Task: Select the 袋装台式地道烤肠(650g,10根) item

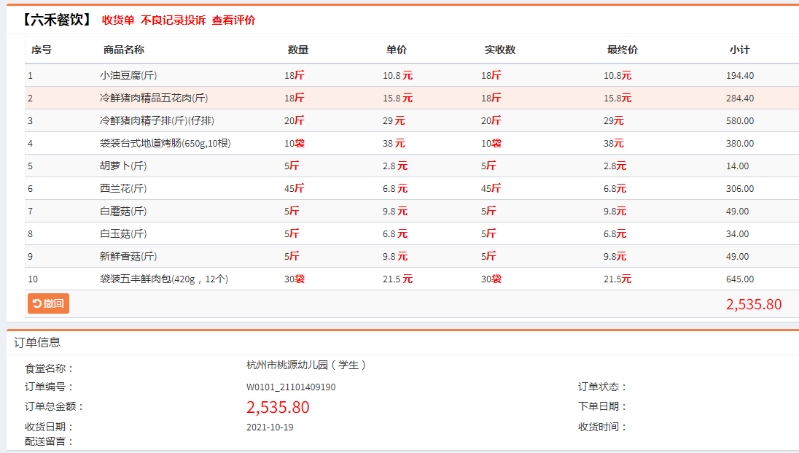Action: click(x=165, y=143)
